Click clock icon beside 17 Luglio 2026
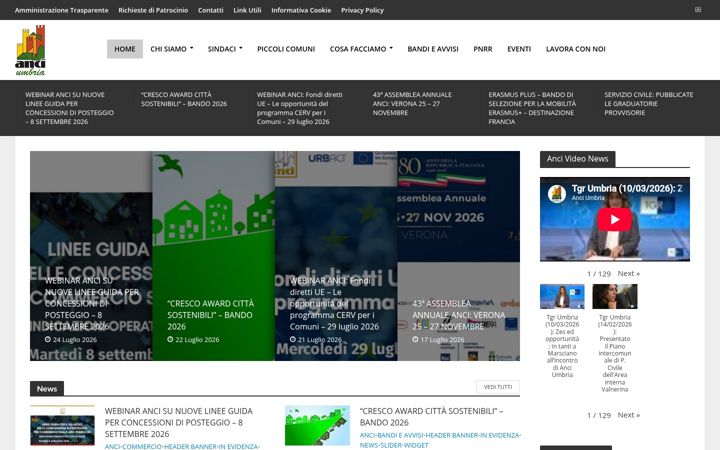This screenshot has height=450, width=720. click(x=415, y=339)
